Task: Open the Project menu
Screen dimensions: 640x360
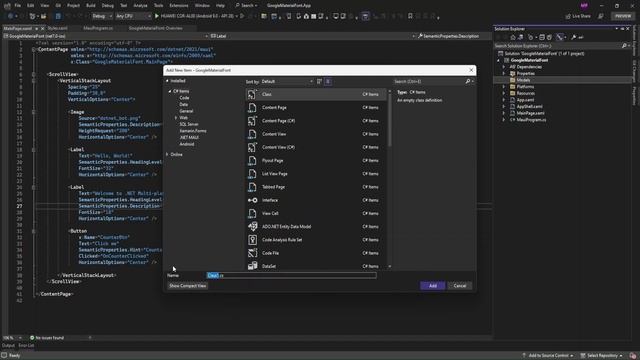Action: click(x=73, y=6)
